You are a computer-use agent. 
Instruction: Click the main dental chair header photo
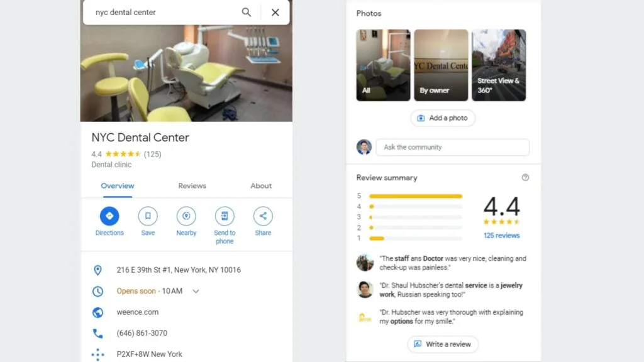pos(186,73)
